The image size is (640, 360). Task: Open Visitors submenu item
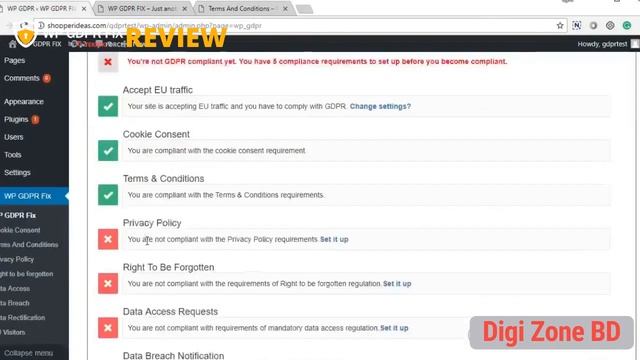13,332
